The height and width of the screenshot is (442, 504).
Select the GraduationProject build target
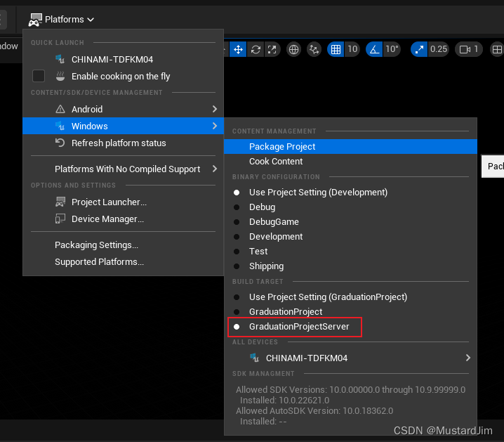click(x=350, y=312)
